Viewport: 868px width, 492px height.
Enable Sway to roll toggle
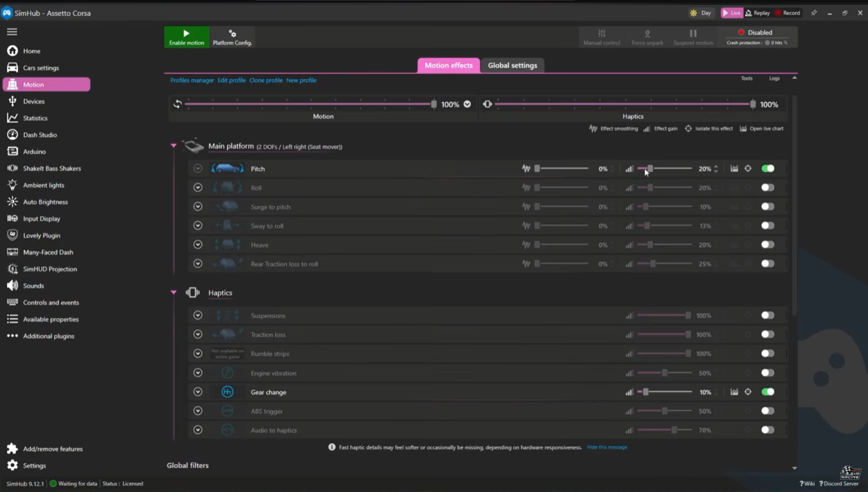pyautogui.click(x=767, y=226)
